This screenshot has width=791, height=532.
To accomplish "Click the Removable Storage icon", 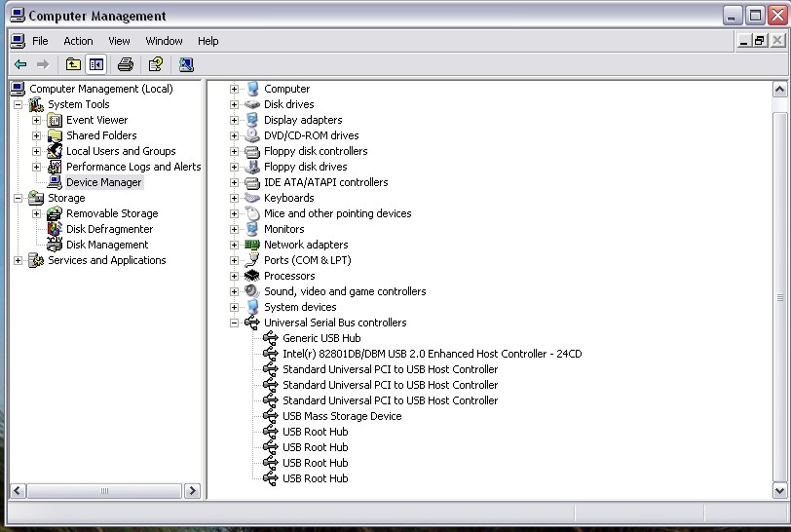I will click(55, 213).
